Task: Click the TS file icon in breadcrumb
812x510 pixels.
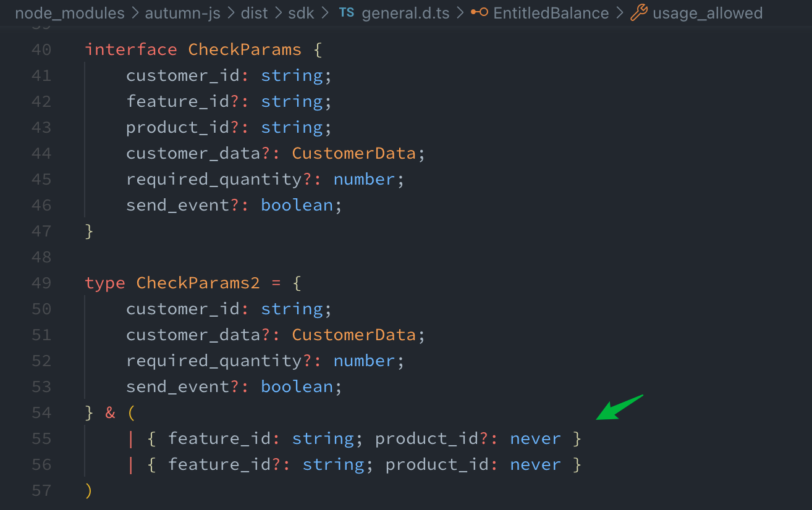Action: coord(347,13)
